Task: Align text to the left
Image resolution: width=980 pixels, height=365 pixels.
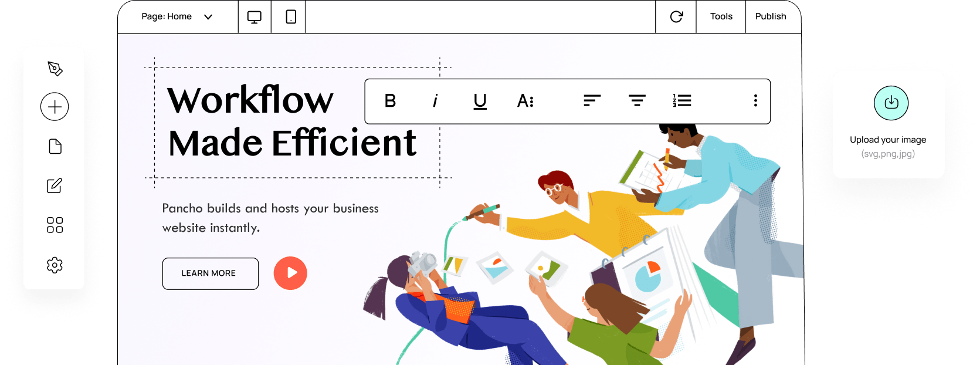Action: point(592,101)
